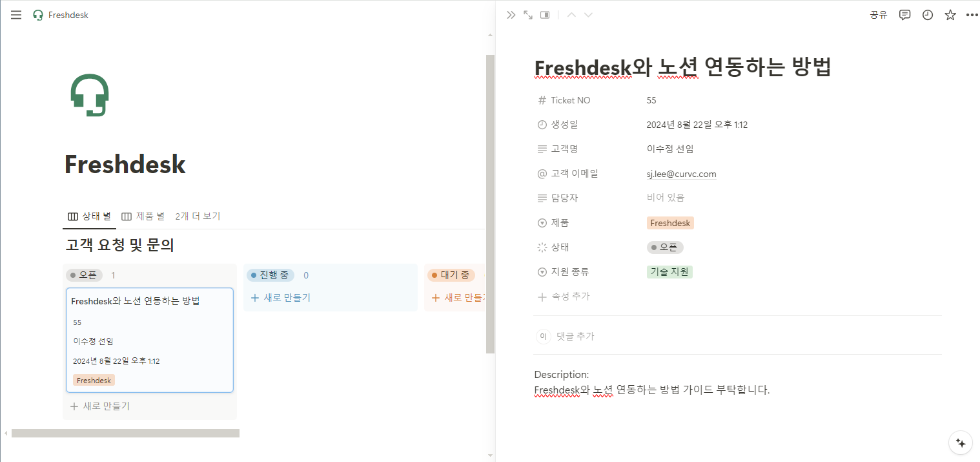Expand the 2개 더 보기 views list

click(198, 216)
